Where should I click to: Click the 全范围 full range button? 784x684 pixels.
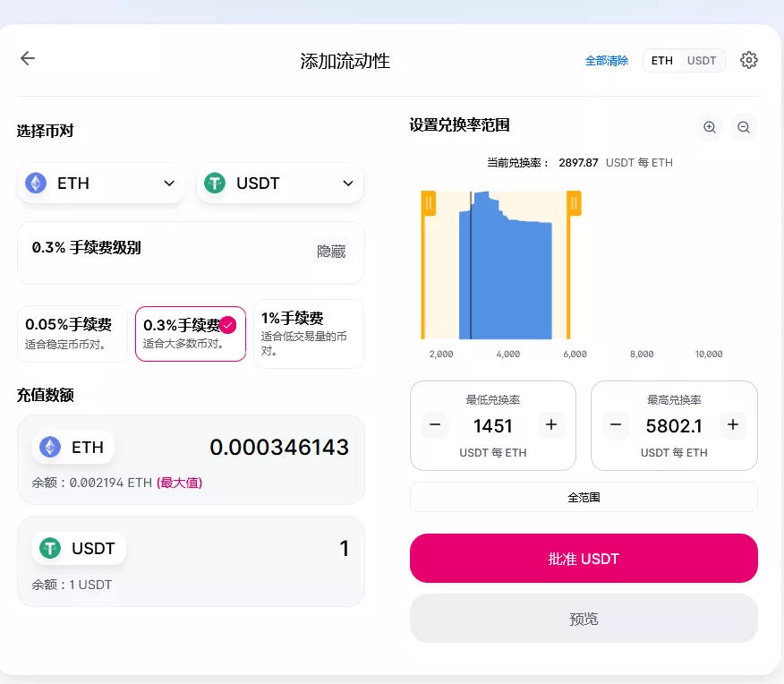click(x=584, y=497)
